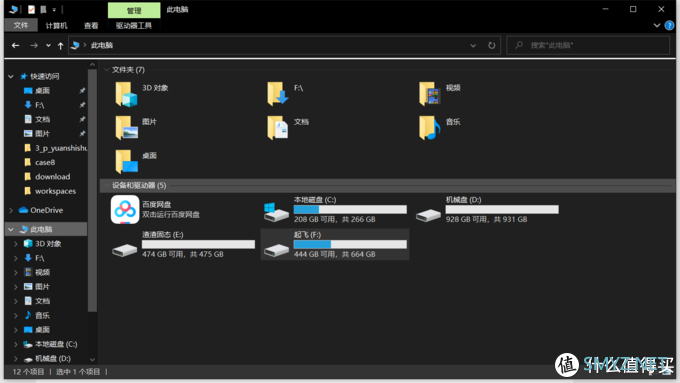Select the 机械盘 (D:) drive
The height and width of the screenshot is (383, 680).
click(487, 210)
